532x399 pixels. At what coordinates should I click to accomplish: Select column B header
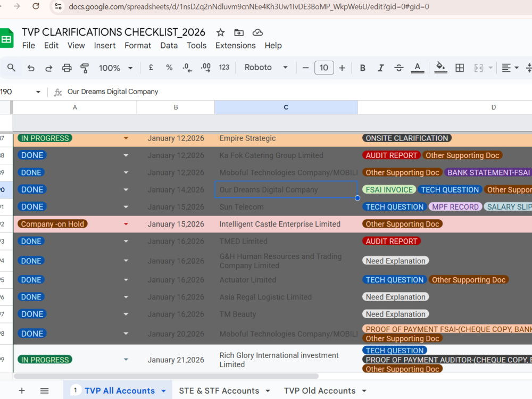(176, 107)
